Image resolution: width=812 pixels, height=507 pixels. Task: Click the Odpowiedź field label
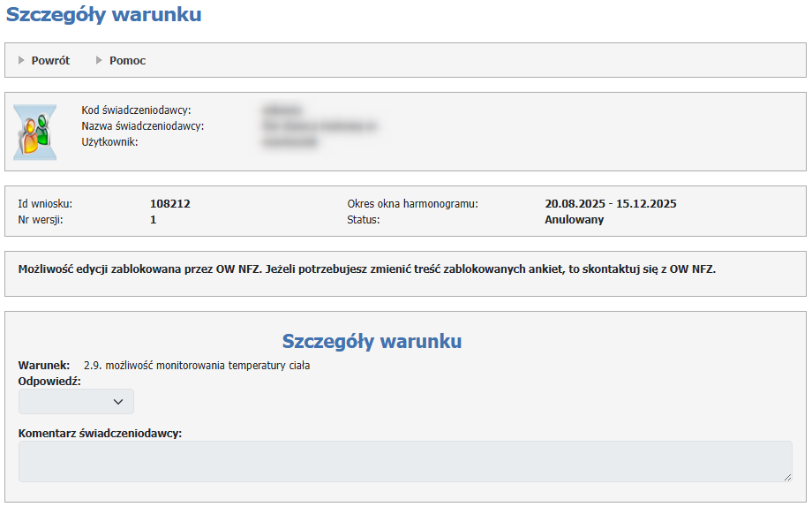coord(49,381)
